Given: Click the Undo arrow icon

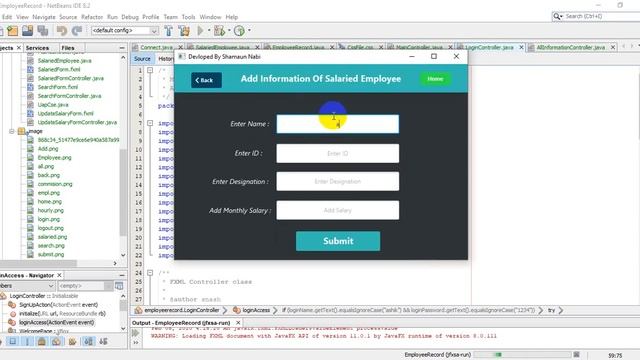Looking at the screenshot, I should pyautogui.click(x=62, y=31).
